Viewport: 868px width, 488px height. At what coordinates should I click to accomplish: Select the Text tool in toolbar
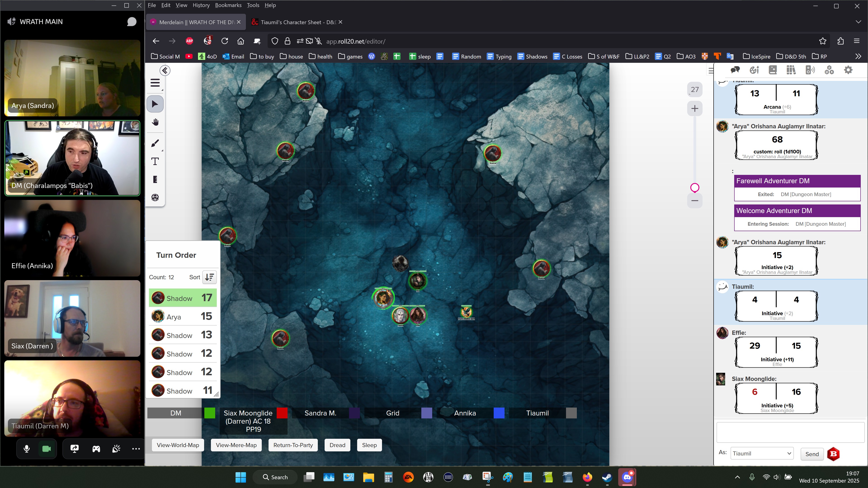coord(155,161)
